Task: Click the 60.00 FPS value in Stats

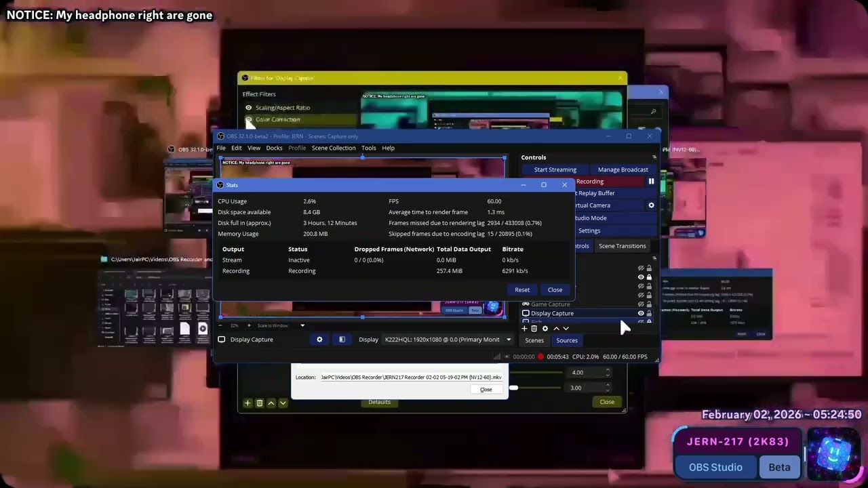Action: pyautogui.click(x=494, y=201)
